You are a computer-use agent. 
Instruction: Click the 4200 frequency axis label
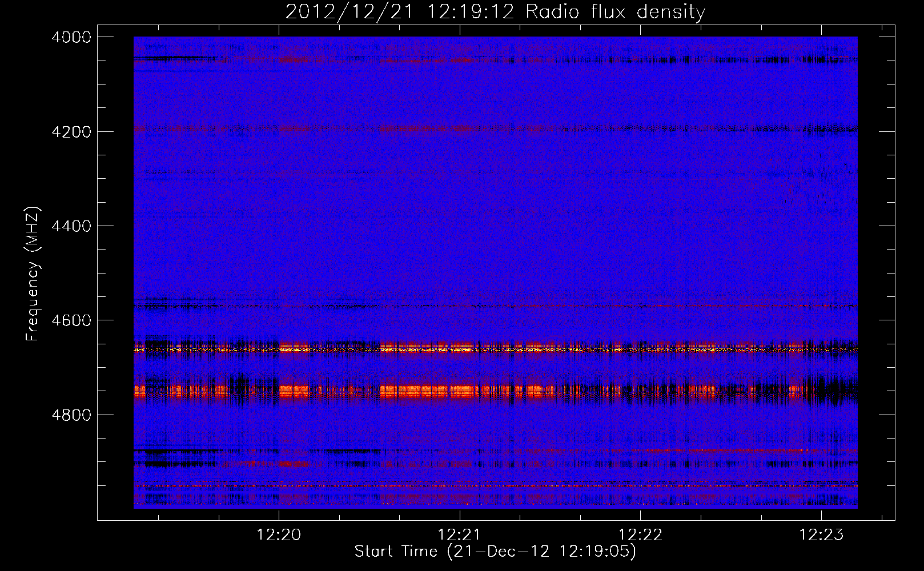click(71, 132)
